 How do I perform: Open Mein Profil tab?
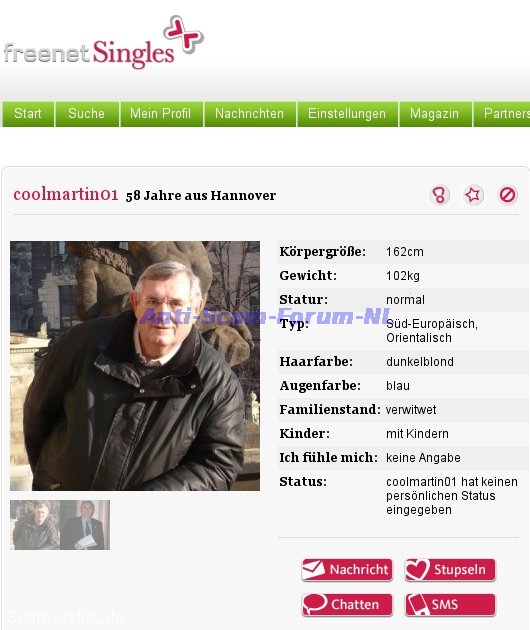[161, 114]
